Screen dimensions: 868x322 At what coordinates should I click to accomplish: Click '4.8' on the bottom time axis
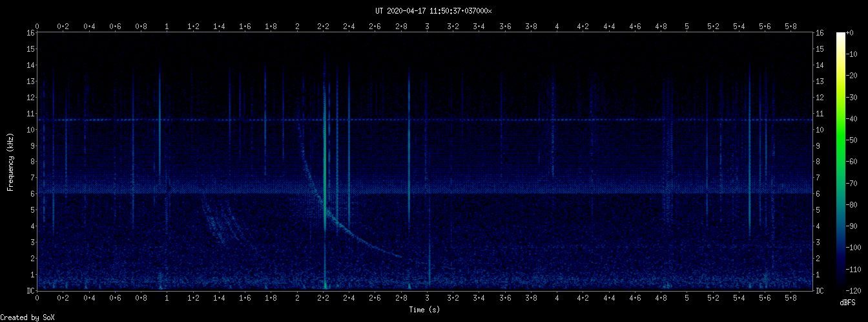tap(661, 298)
